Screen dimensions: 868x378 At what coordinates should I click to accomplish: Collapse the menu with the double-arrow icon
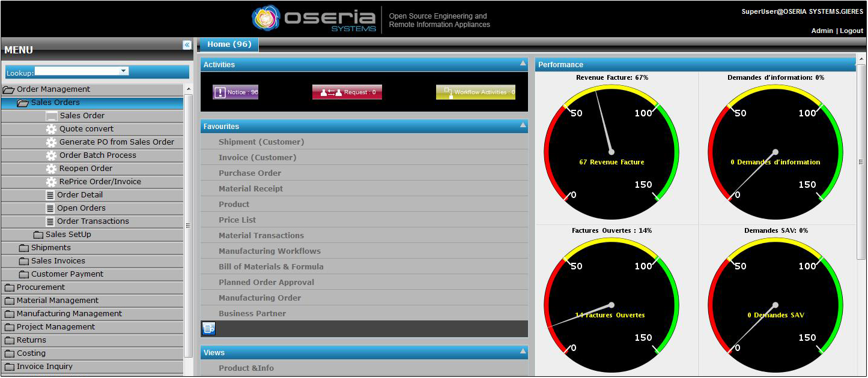(187, 45)
